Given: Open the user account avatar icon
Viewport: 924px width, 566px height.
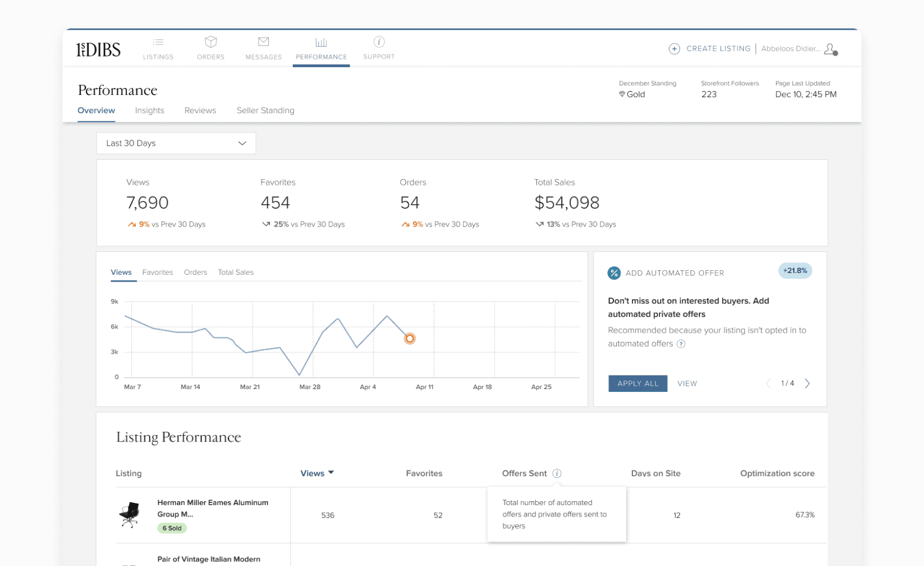Looking at the screenshot, I should (831, 49).
